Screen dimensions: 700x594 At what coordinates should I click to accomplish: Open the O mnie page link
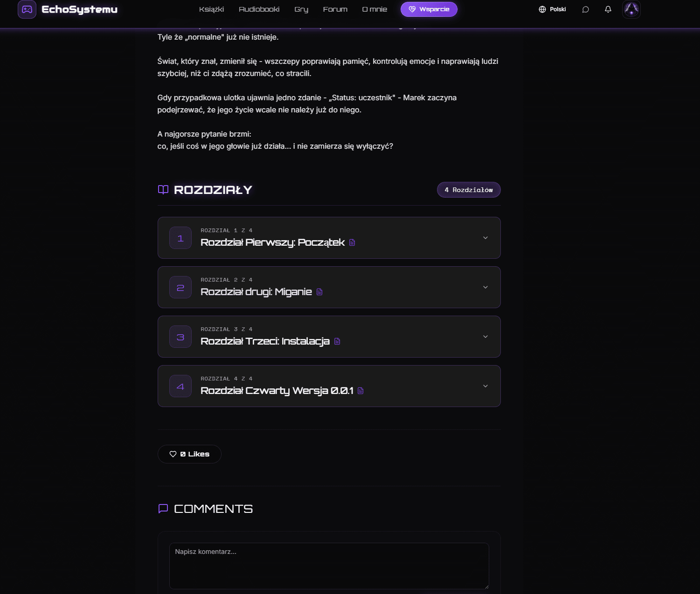tap(374, 9)
